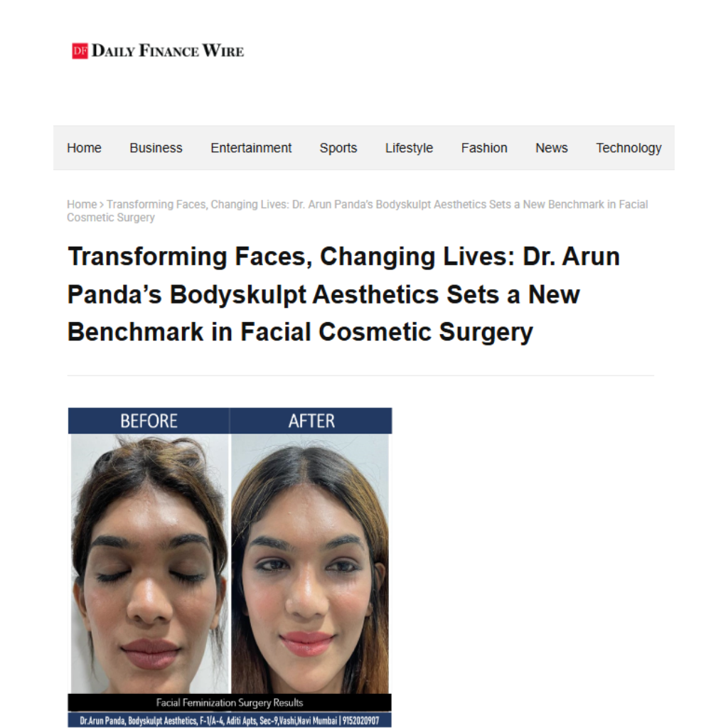Select the Entertainment menu item

click(x=251, y=148)
